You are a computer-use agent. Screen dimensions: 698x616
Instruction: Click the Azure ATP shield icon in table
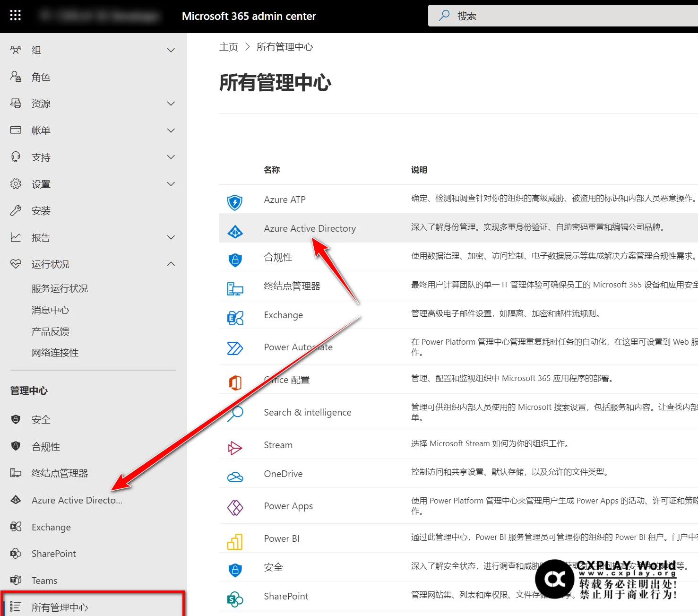tap(235, 202)
